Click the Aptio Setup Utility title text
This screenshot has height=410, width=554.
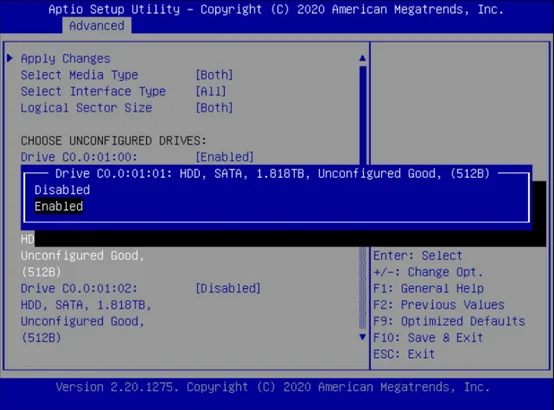click(x=276, y=9)
